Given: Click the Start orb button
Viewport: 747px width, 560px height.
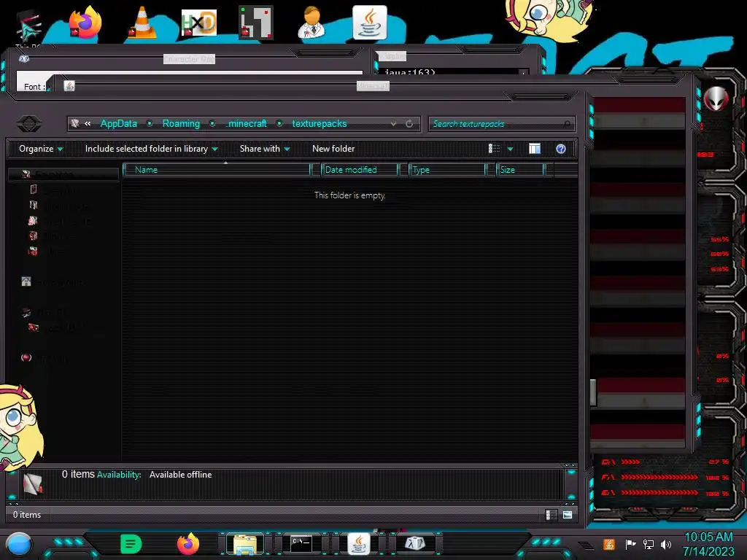Looking at the screenshot, I should click(19, 545).
